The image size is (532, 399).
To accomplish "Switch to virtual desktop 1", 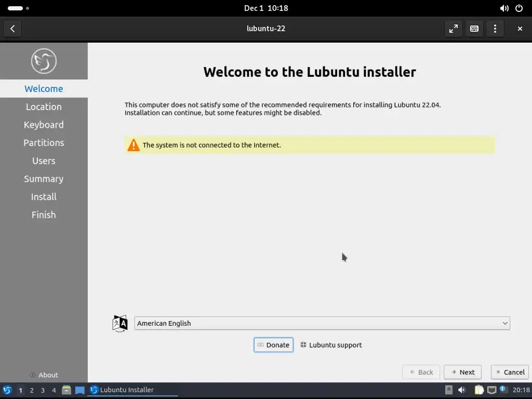I will pyautogui.click(x=20, y=390).
